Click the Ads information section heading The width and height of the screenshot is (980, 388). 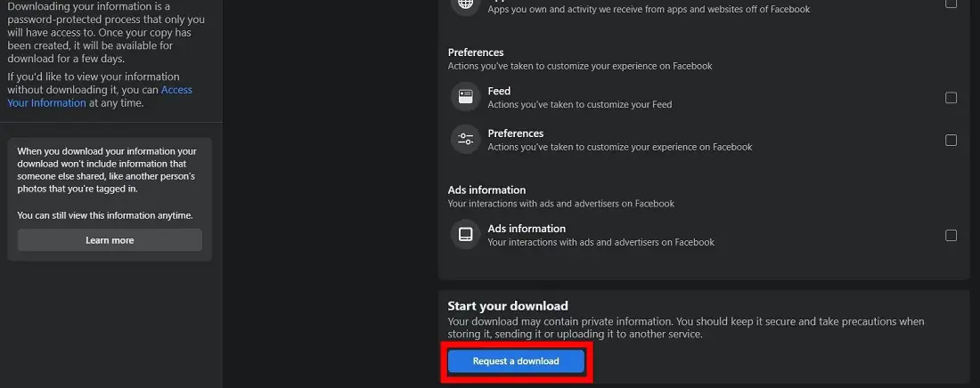coord(486,190)
